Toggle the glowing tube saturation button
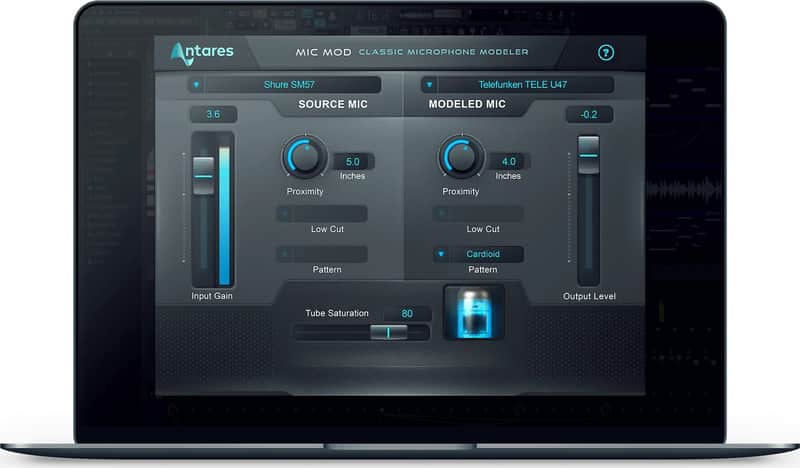The width and height of the screenshot is (800, 468). pos(474,312)
